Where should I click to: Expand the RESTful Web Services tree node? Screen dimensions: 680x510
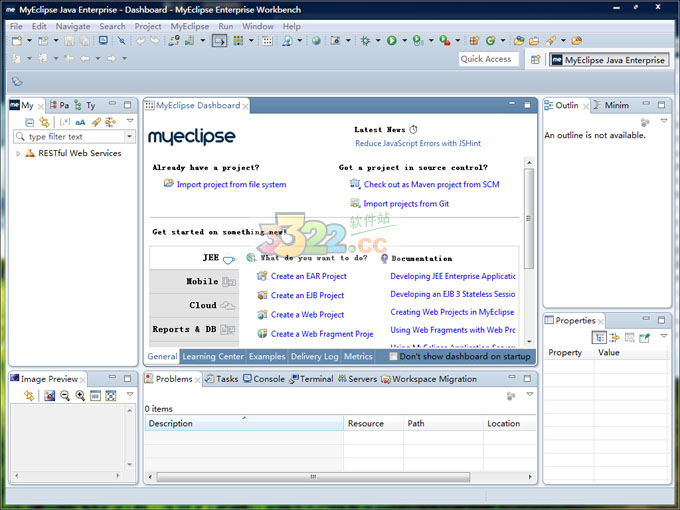(x=18, y=154)
